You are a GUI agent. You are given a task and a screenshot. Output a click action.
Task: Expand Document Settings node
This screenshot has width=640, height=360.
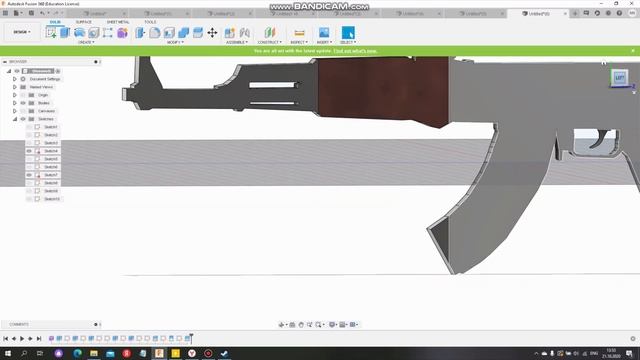click(15, 79)
